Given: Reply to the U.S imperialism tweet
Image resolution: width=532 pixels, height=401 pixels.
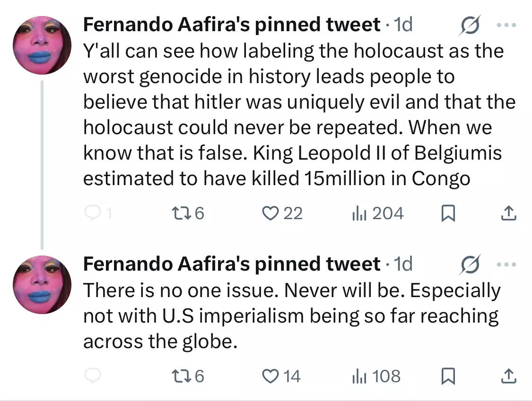Looking at the screenshot, I should 92,376.
